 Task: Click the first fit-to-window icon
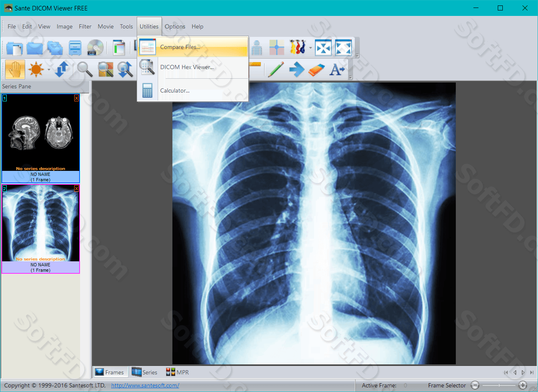click(x=323, y=47)
